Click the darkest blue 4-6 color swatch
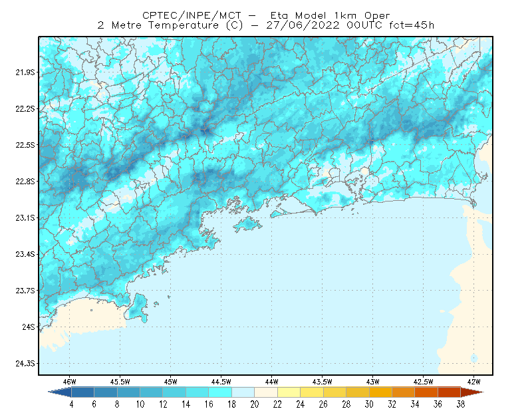 point(82,392)
